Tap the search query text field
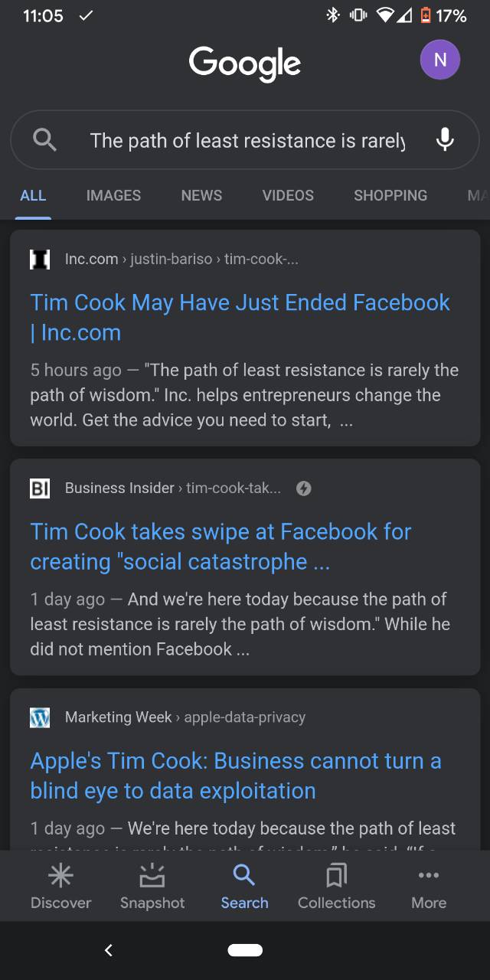 pos(247,140)
